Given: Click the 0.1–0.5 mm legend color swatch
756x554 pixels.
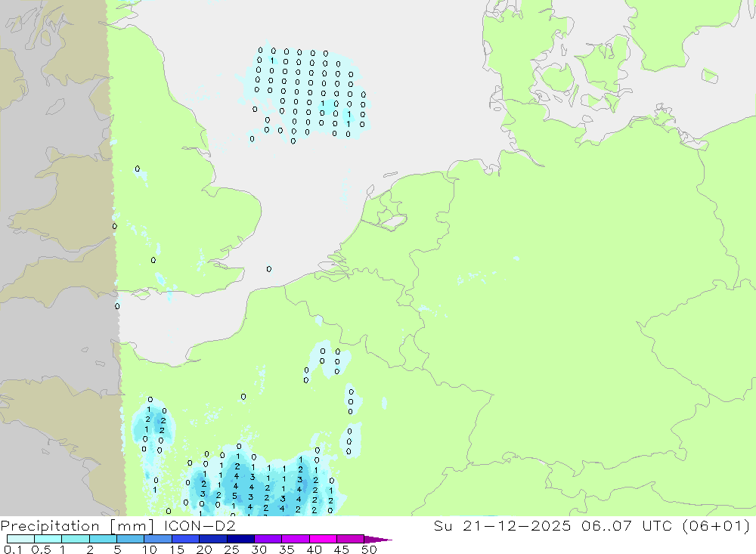Looking at the screenshot, I should point(20,539).
